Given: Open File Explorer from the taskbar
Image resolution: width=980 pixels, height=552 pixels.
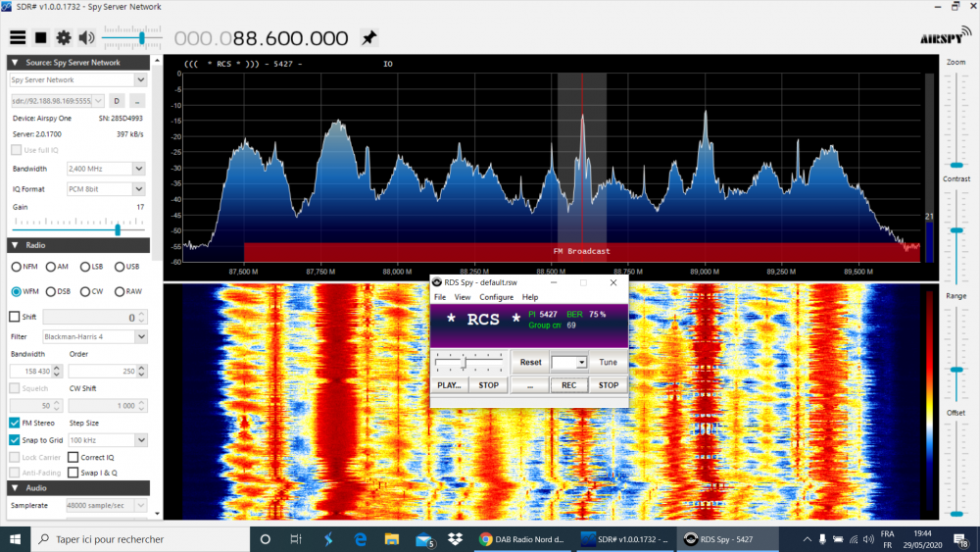Looking at the screenshot, I should click(x=392, y=539).
